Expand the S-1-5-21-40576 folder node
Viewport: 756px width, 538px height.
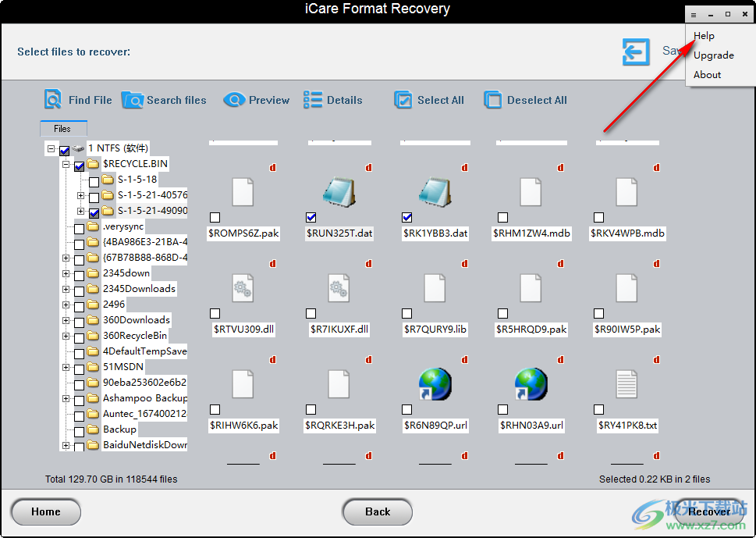pyautogui.click(x=81, y=196)
